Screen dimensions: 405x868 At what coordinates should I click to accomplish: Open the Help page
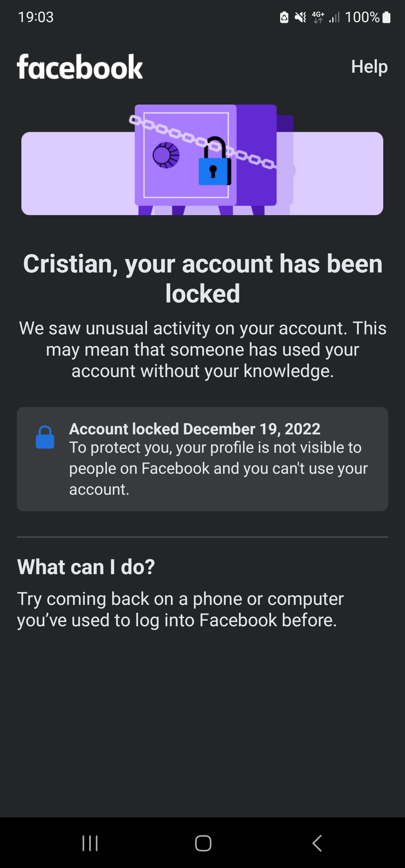(369, 67)
